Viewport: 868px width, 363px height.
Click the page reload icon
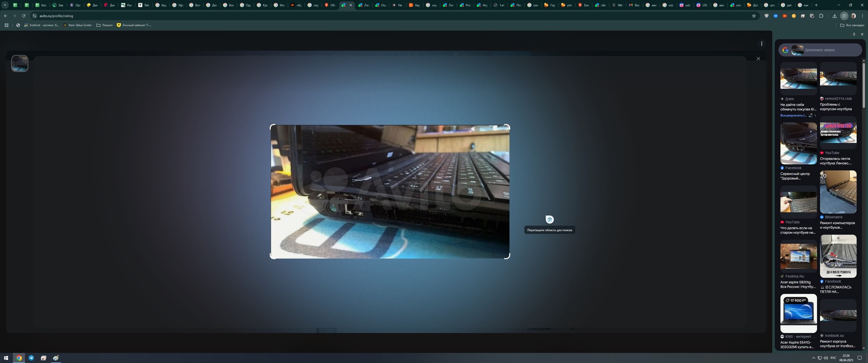click(x=24, y=16)
